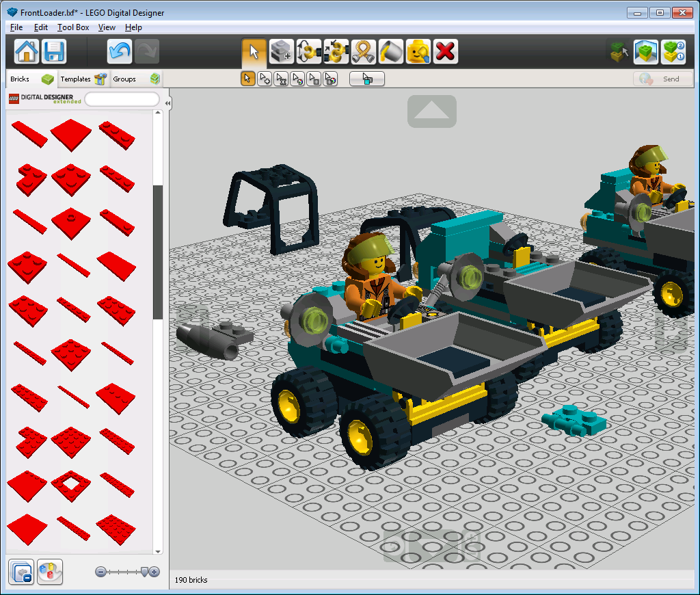The image size is (700, 595).
Task: Choose the shape selection sub-tool
Action: [x=314, y=79]
